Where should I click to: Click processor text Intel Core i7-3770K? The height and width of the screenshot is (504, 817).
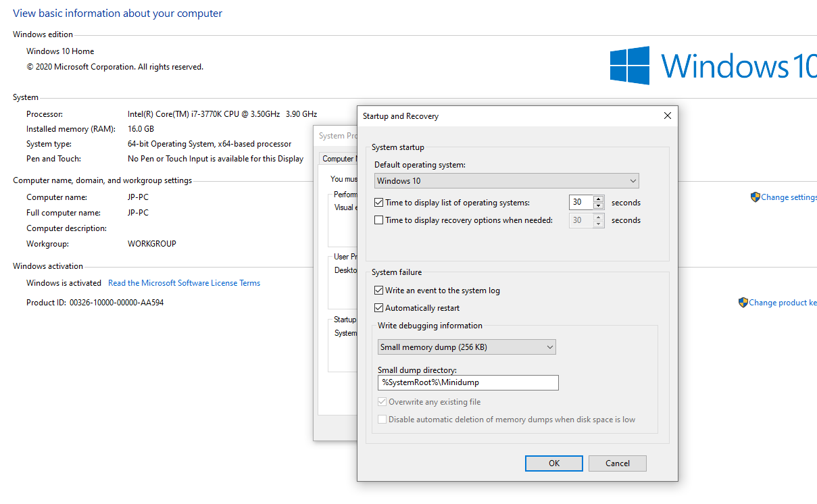pyautogui.click(x=222, y=114)
